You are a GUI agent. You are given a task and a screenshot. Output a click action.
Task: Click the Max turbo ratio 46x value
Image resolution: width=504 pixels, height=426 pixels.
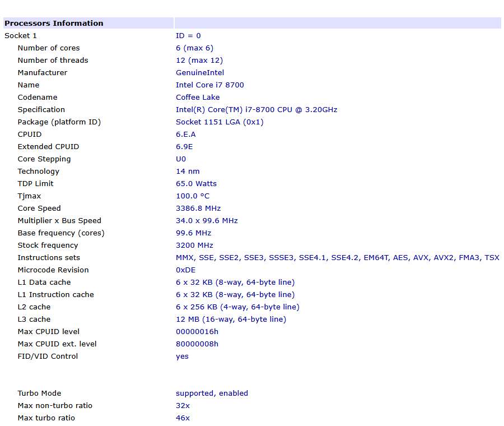coord(183,418)
